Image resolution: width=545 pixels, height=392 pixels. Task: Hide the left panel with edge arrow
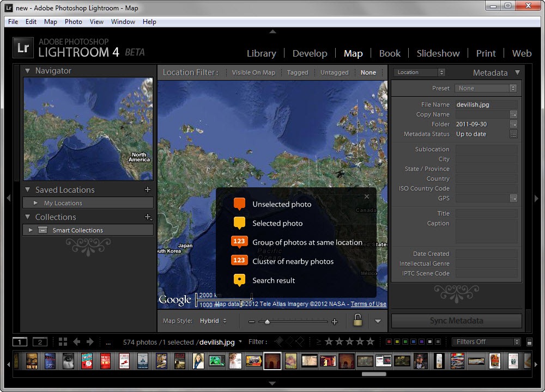(x=9, y=198)
